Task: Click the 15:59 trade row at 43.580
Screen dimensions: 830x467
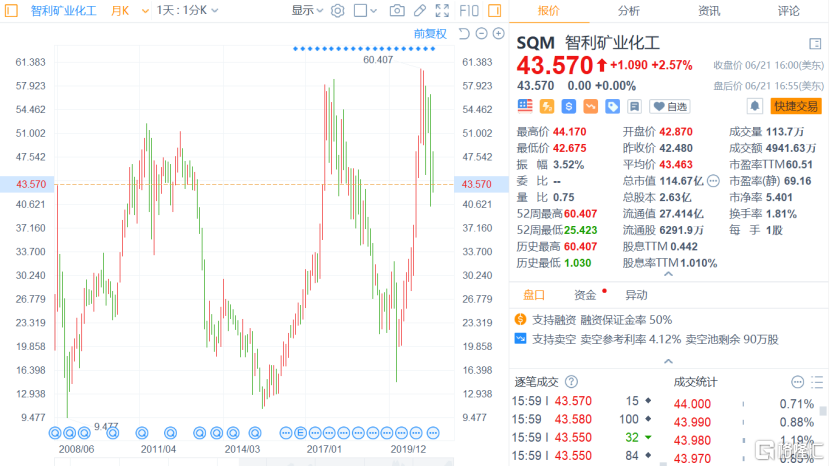Action: (x=581, y=419)
